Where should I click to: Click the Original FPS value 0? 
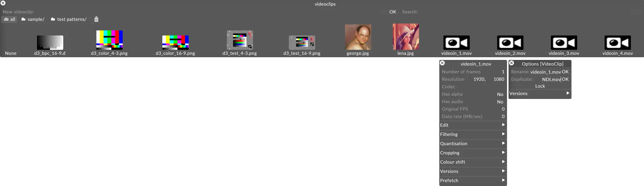[x=503, y=109]
